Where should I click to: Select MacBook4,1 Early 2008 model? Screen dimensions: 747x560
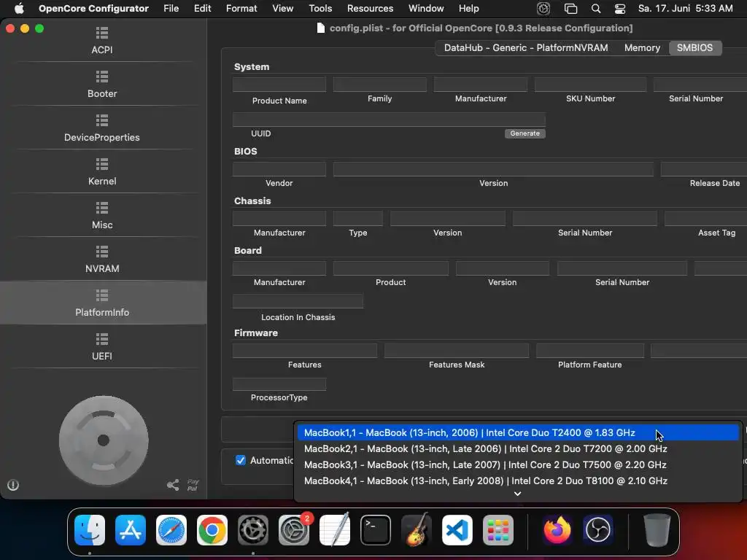coord(517,481)
